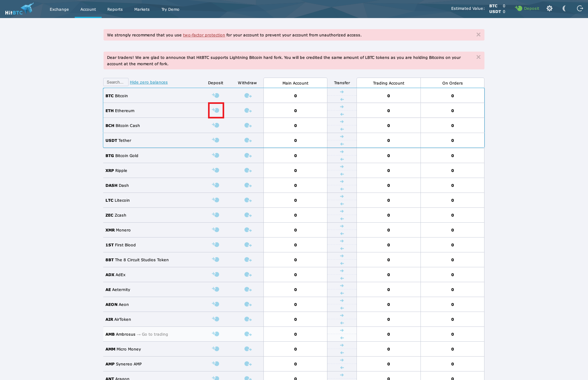Image resolution: width=588 pixels, height=380 pixels.
Task: Deposit USDT Tether icon
Action: coord(216,140)
